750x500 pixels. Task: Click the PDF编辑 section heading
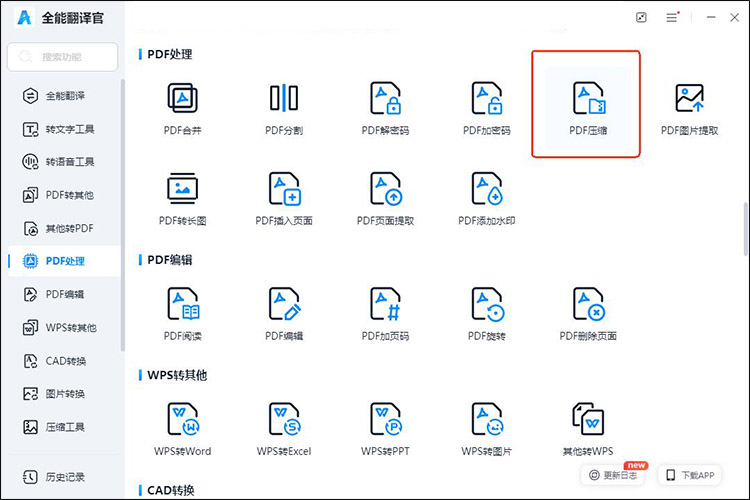tap(169, 260)
